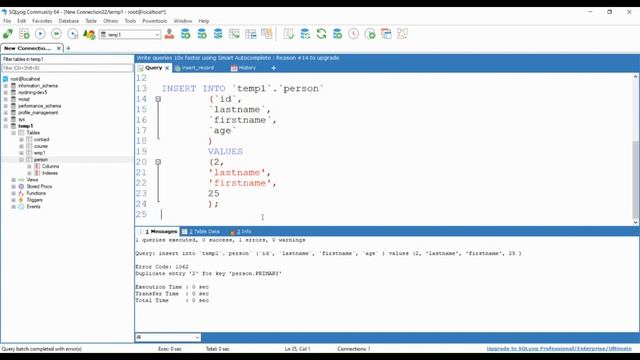640x360 pixels.
Task: Select the performance_schema database
Action: coord(39,106)
